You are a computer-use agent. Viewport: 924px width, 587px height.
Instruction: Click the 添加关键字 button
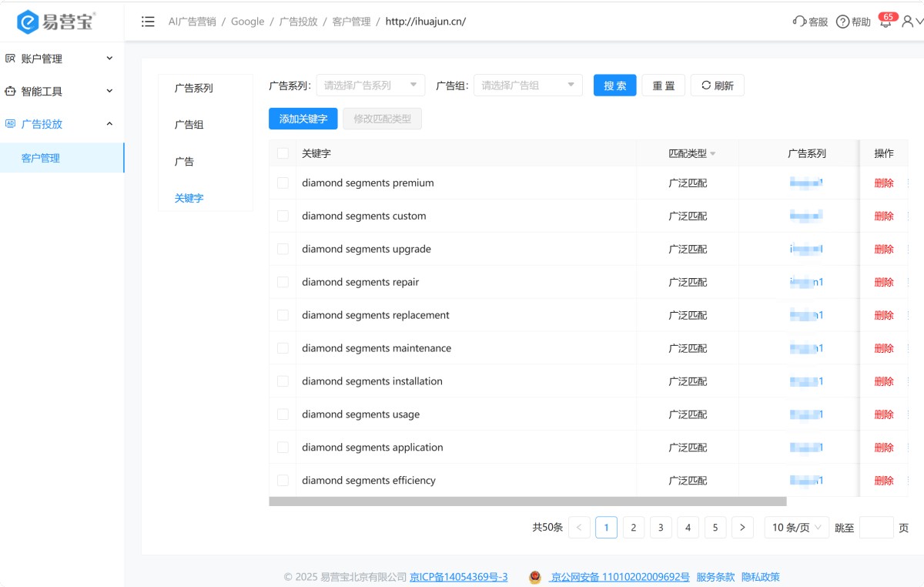point(303,119)
